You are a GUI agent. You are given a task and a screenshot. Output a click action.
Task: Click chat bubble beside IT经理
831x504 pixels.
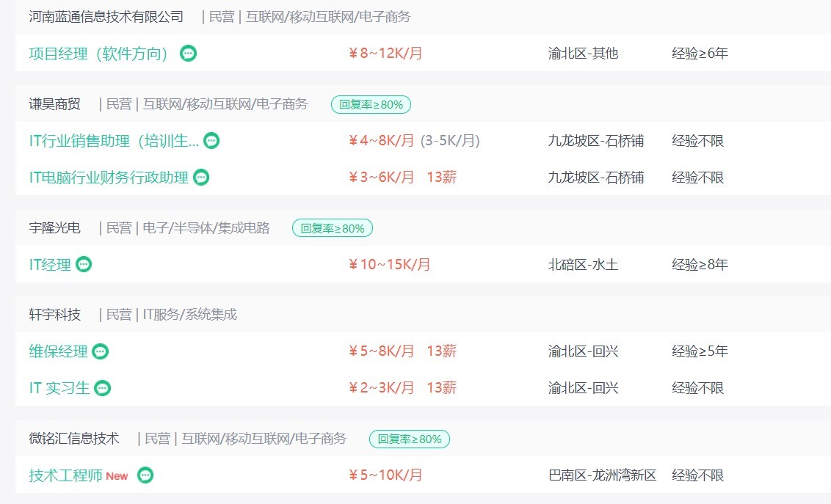click(84, 265)
